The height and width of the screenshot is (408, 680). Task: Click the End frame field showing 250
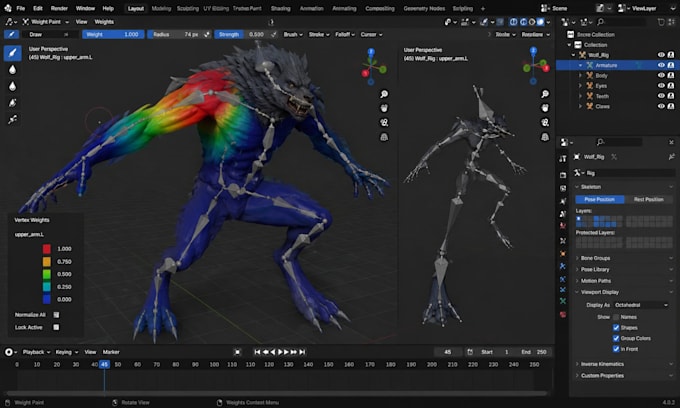(534, 352)
